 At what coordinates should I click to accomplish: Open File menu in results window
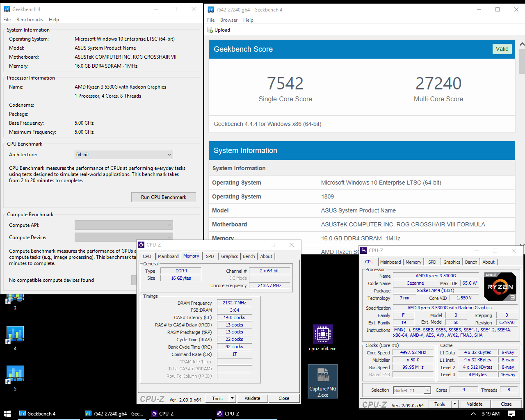(x=211, y=20)
